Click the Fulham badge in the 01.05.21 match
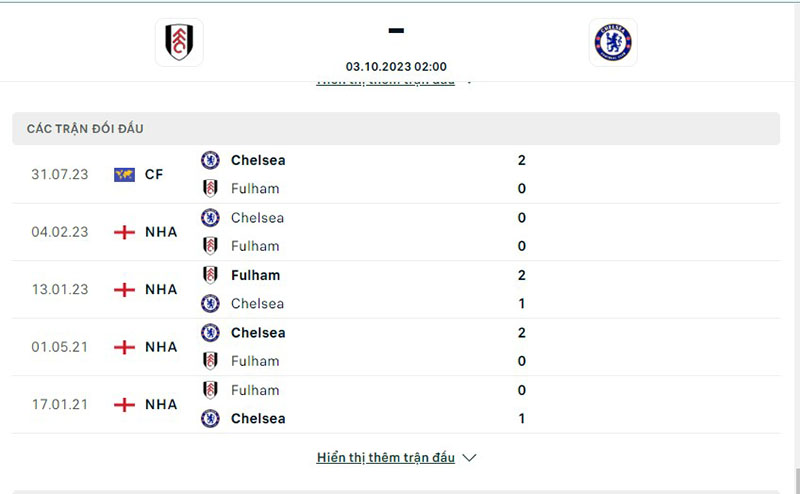 coord(210,361)
